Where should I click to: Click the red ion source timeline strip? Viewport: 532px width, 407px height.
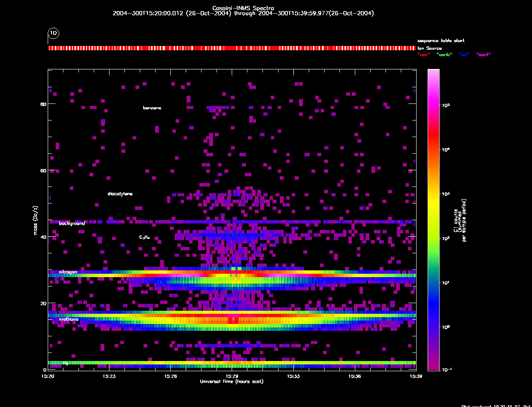232,48
